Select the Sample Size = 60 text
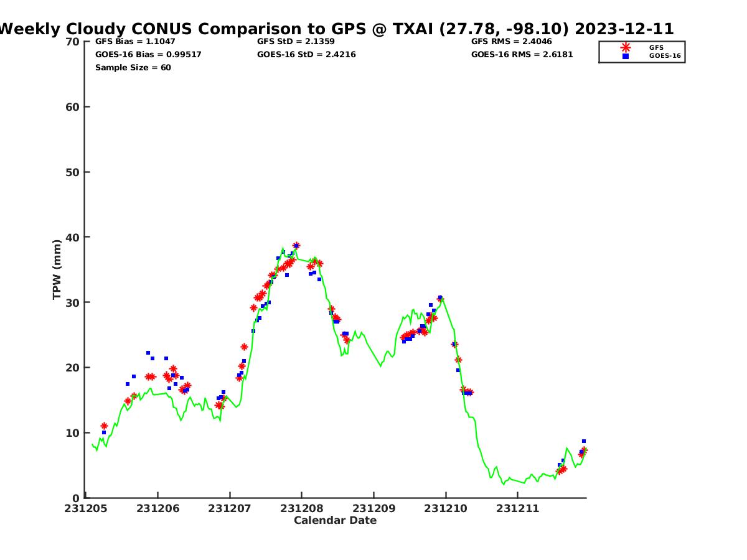The height and width of the screenshot is (560, 747). pyautogui.click(x=133, y=68)
